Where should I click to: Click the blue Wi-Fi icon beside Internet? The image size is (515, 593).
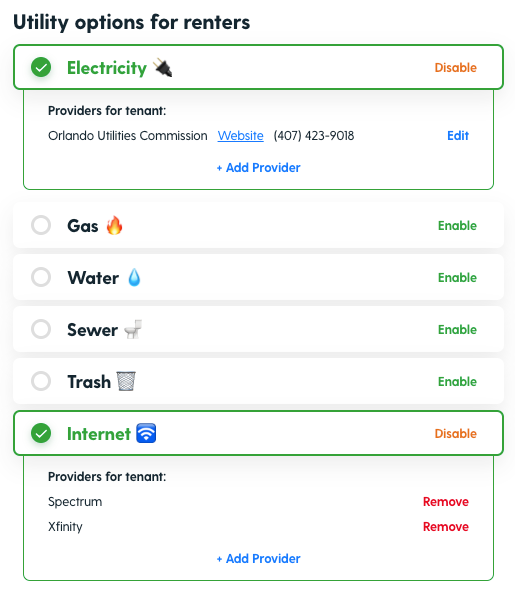click(x=146, y=433)
